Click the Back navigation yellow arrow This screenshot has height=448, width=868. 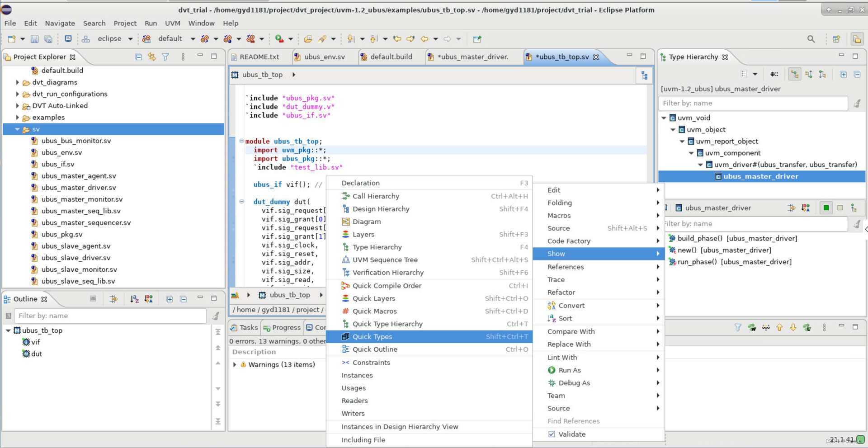425,39
